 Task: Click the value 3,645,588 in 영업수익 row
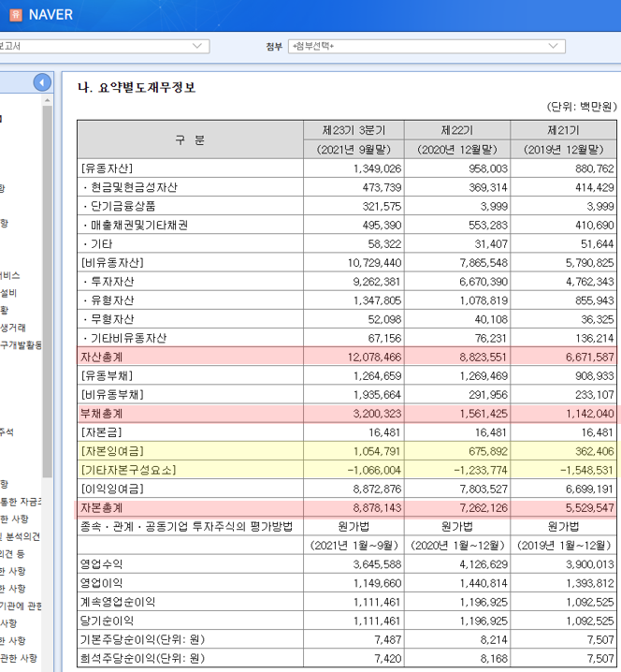pyautogui.click(x=377, y=564)
